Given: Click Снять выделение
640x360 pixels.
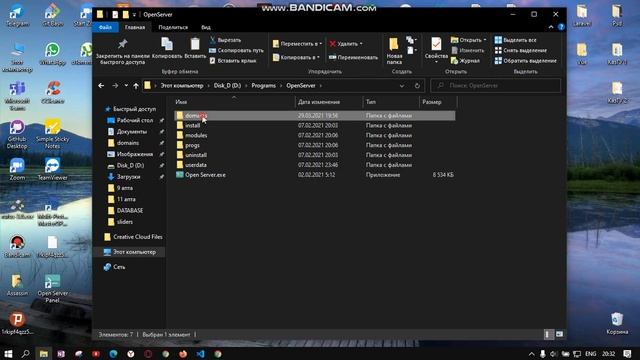Looking at the screenshot, I should coord(520,50).
